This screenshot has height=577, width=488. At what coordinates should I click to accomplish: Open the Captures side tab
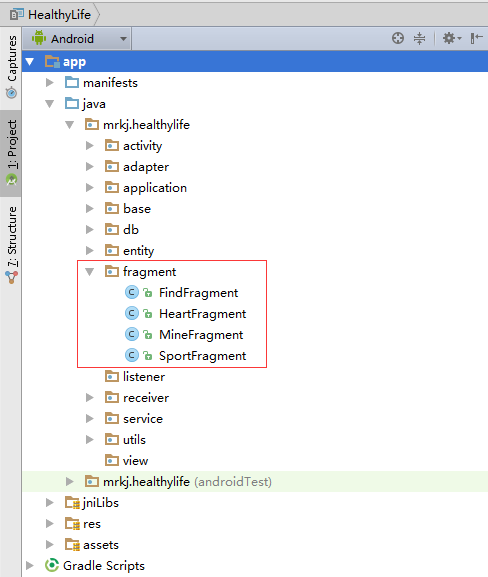(11, 67)
